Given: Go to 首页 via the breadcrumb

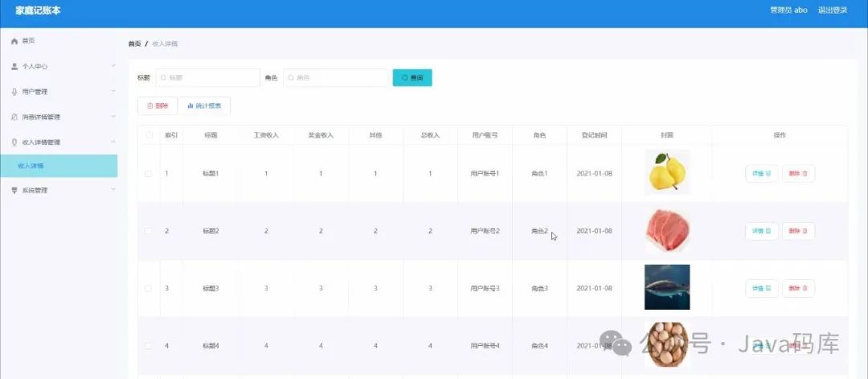Looking at the screenshot, I should coord(134,43).
